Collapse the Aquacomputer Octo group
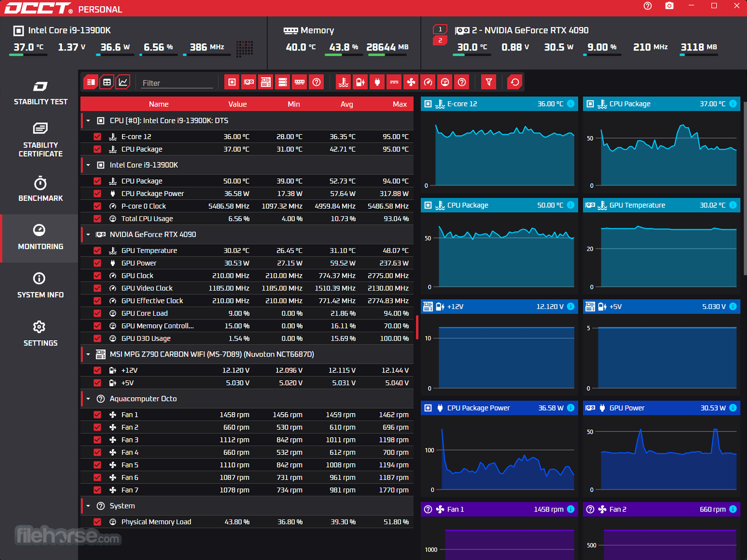Viewport: 747px width, 560px height. [88, 399]
